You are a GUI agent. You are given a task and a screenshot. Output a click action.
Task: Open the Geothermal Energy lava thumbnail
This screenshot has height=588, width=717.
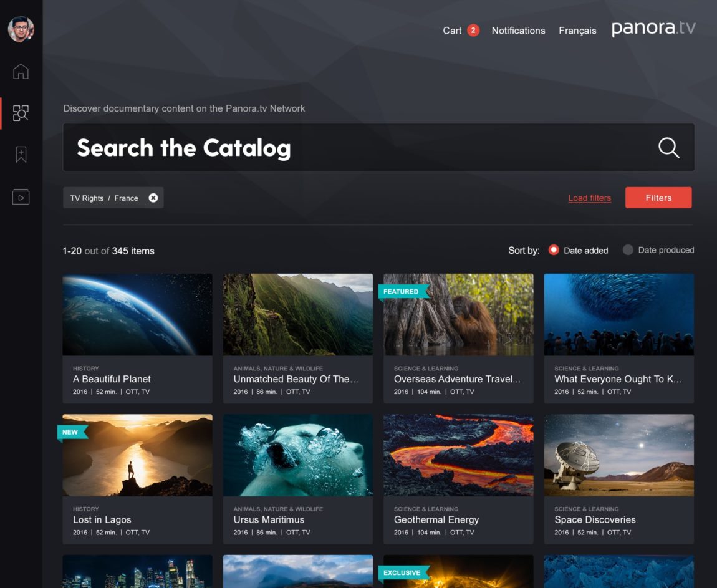[x=458, y=455]
